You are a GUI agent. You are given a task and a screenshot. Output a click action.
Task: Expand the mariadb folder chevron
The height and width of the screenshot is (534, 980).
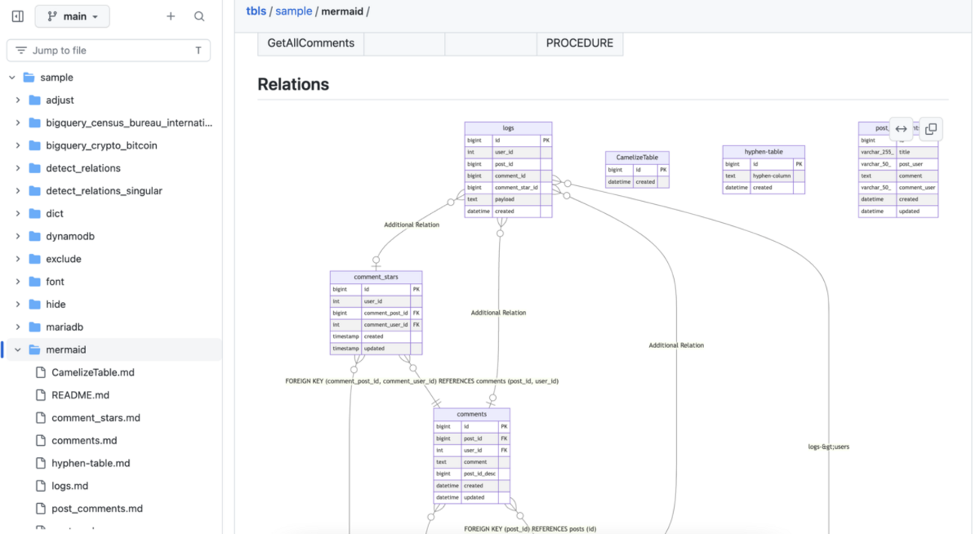coord(18,327)
